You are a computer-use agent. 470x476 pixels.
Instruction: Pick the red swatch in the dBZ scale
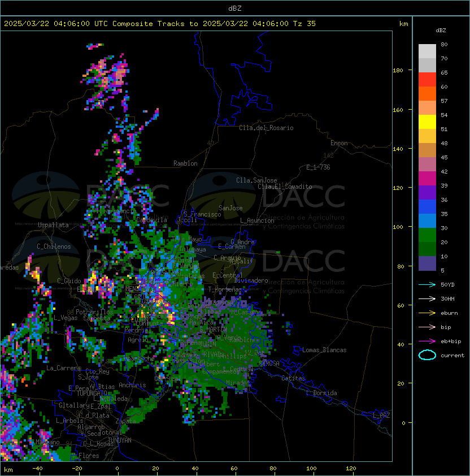(x=427, y=80)
